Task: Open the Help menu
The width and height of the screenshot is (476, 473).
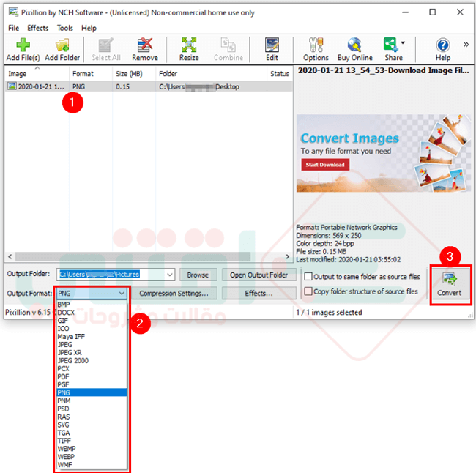Action: (x=89, y=28)
